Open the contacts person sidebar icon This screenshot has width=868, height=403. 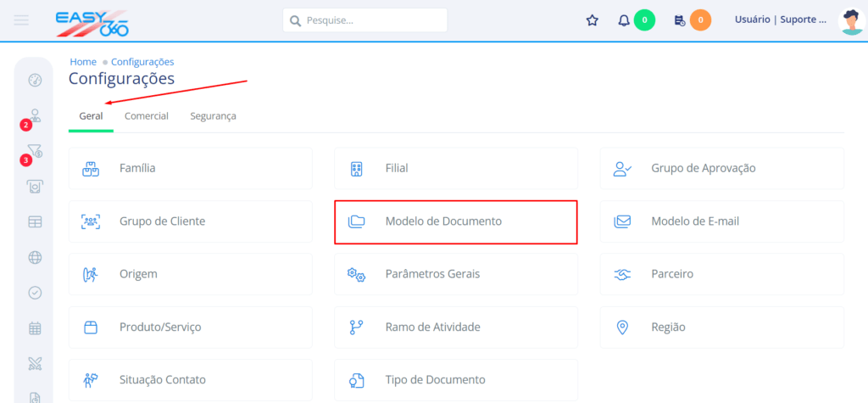point(36,115)
